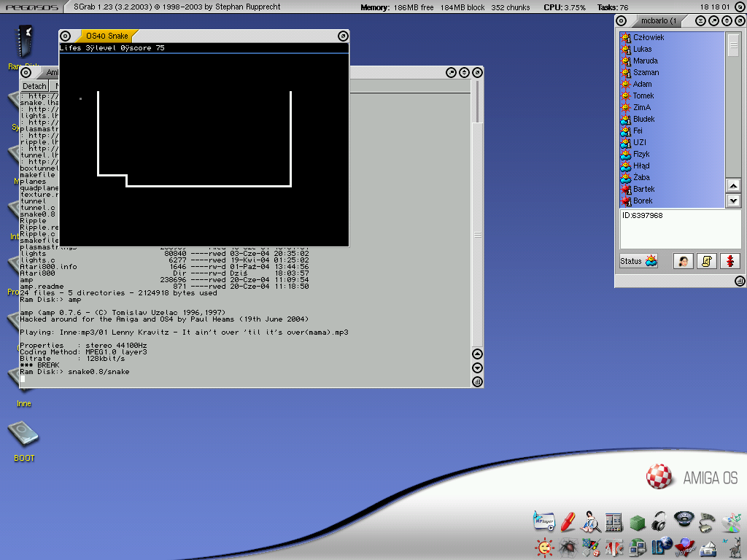
Task: Click the iconify gadget of mcbarlo window
Action: [x=700, y=21]
